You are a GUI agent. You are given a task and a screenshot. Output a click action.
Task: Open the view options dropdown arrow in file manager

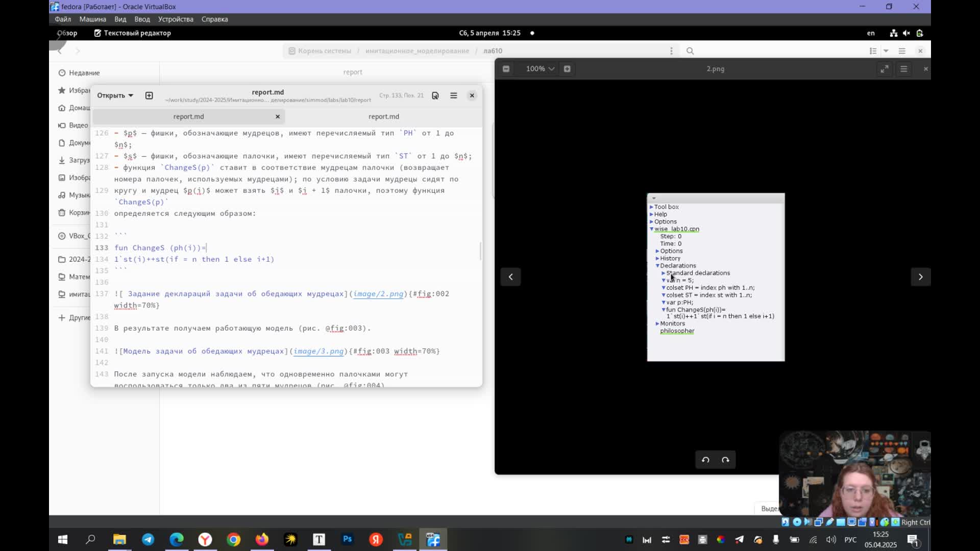pos(886,51)
